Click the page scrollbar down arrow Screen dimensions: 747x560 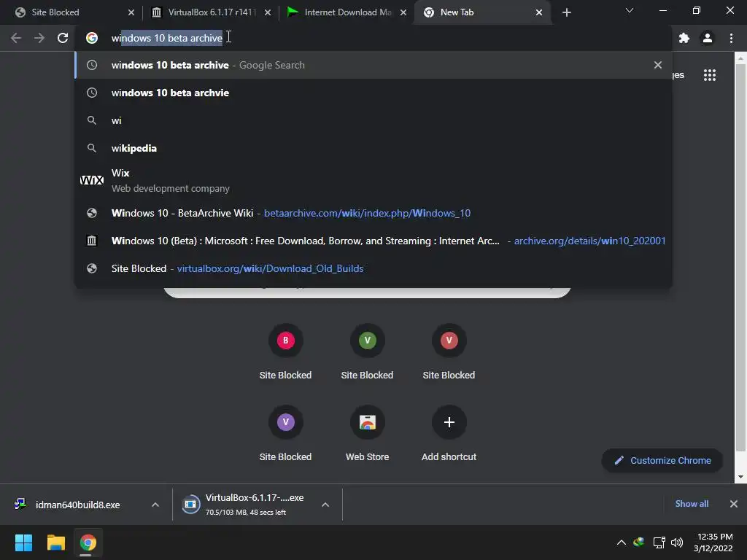coord(740,477)
